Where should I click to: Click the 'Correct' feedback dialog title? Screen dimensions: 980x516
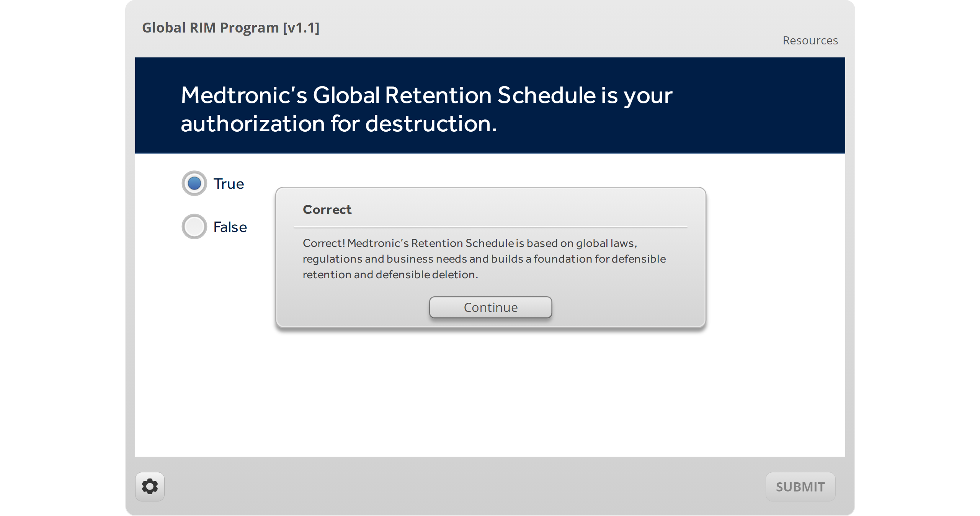pyautogui.click(x=327, y=210)
